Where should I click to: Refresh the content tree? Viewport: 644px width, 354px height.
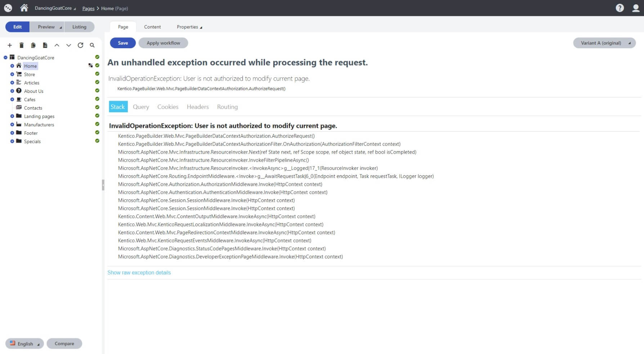click(80, 45)
